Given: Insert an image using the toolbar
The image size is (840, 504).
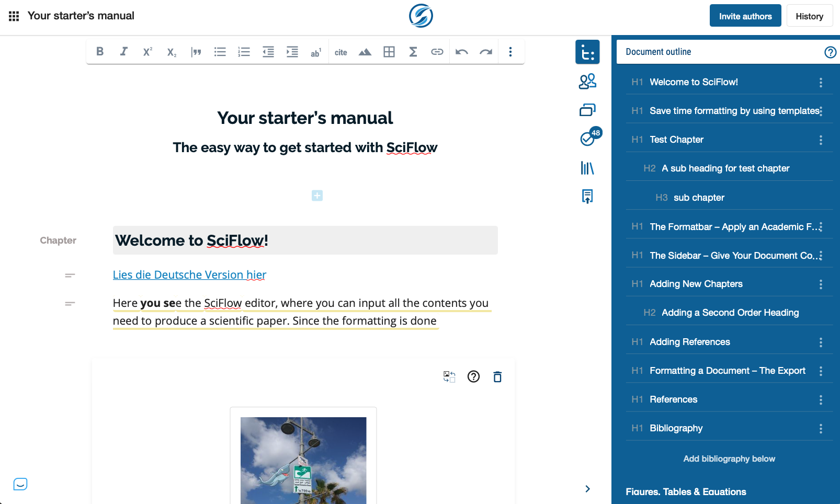Looking at the screenshot, I should (365, 51).
